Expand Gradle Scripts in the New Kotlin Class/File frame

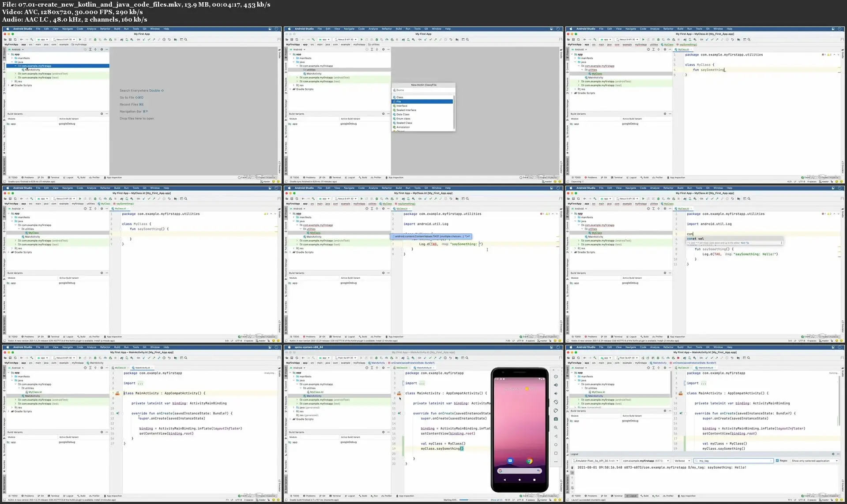pyautogui.click(x=290, y=89)
